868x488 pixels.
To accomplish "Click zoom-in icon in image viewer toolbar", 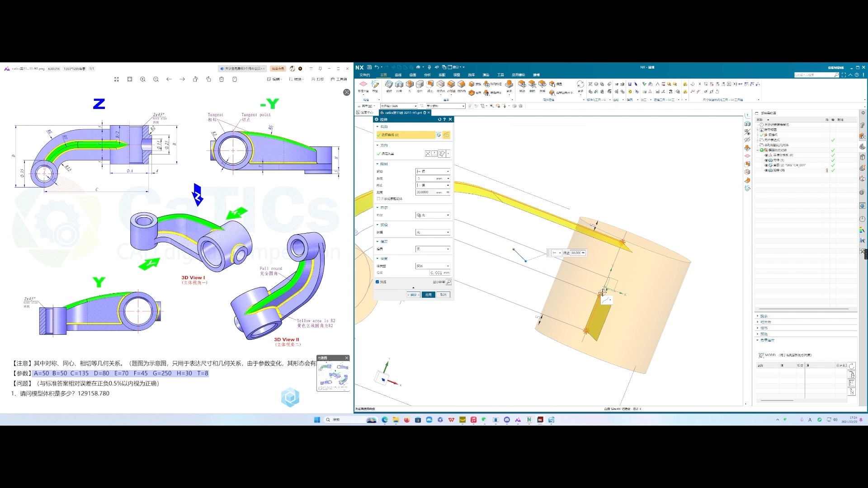I will [143, 80].
